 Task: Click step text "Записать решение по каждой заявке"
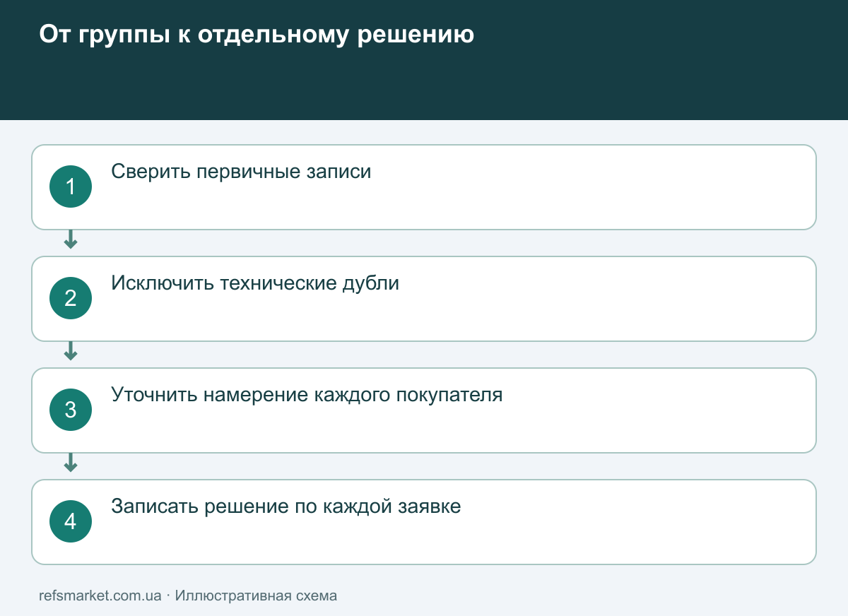[286, 507]
